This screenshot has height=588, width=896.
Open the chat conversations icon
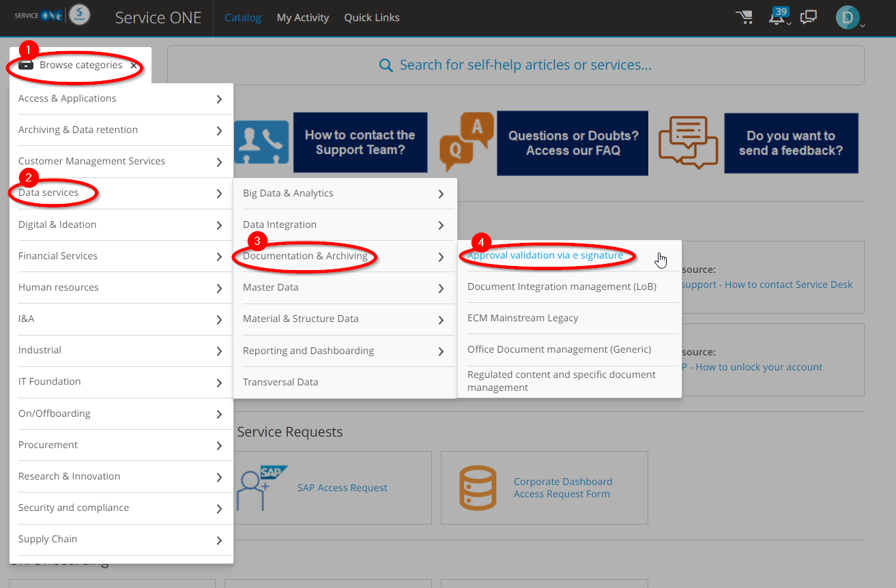coord(809,17)
